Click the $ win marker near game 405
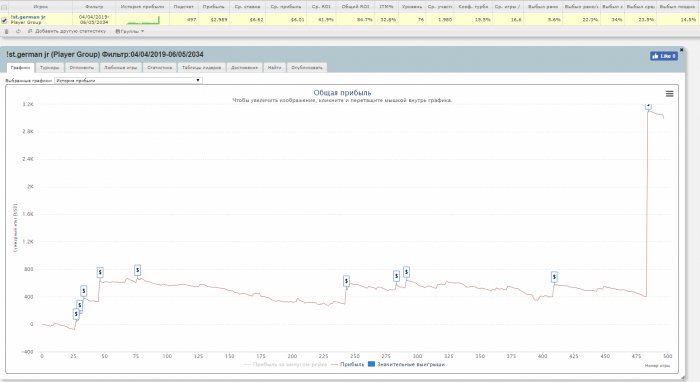700x382 pixels. [554, 277]
